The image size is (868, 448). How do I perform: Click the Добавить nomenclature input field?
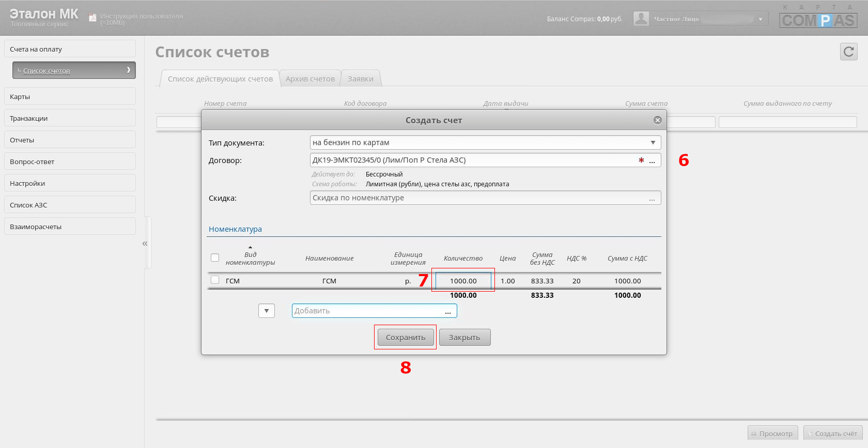click(x=375, y=311)
